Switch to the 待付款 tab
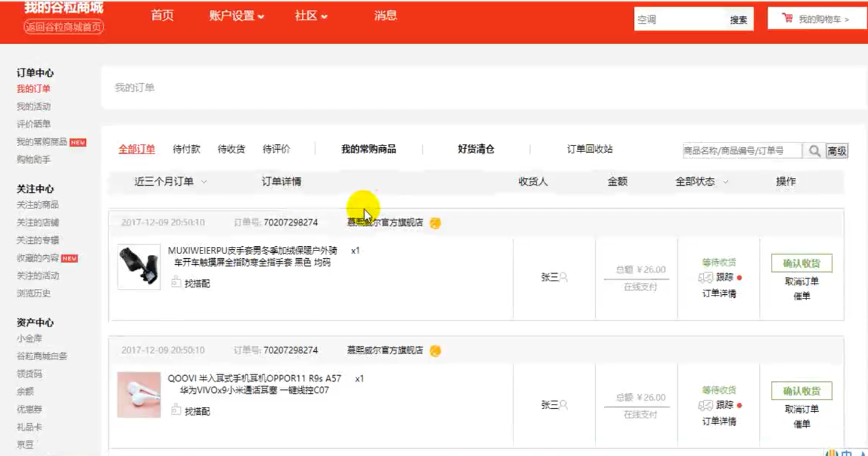The width and height of the screenshot is (868, 456). (187, 149)
